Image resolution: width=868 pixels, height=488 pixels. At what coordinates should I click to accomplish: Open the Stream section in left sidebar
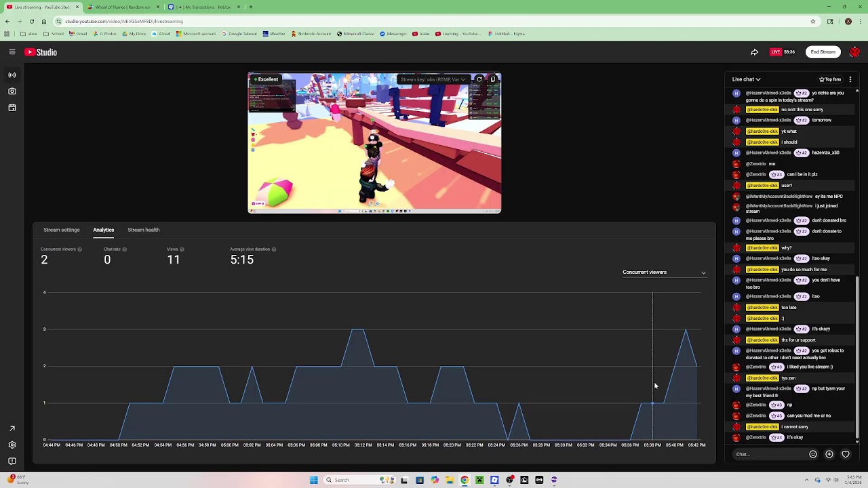12,75
